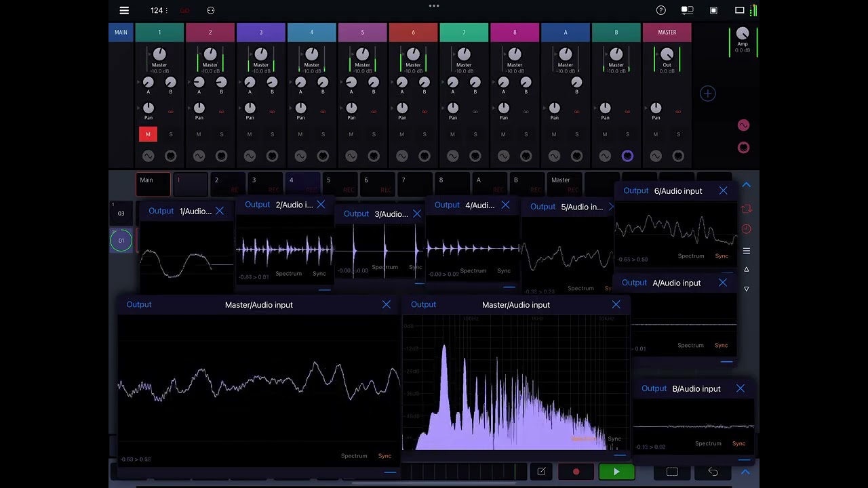Screen dimensions: 868x488
Task: Solo the MASTER channel
Action: tap(678, 134)
